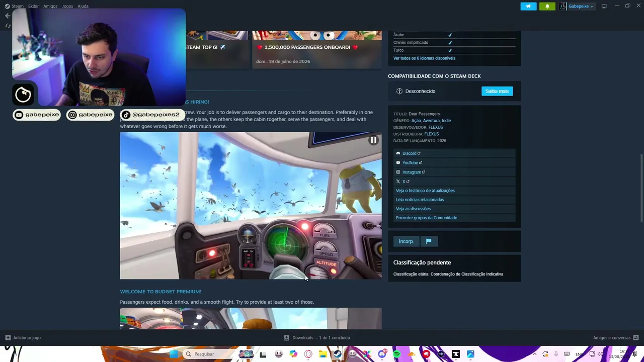This screenshot has width=644, height=362.
Task: Open Spotify from the taskbar
Action: tap(396, 354)
